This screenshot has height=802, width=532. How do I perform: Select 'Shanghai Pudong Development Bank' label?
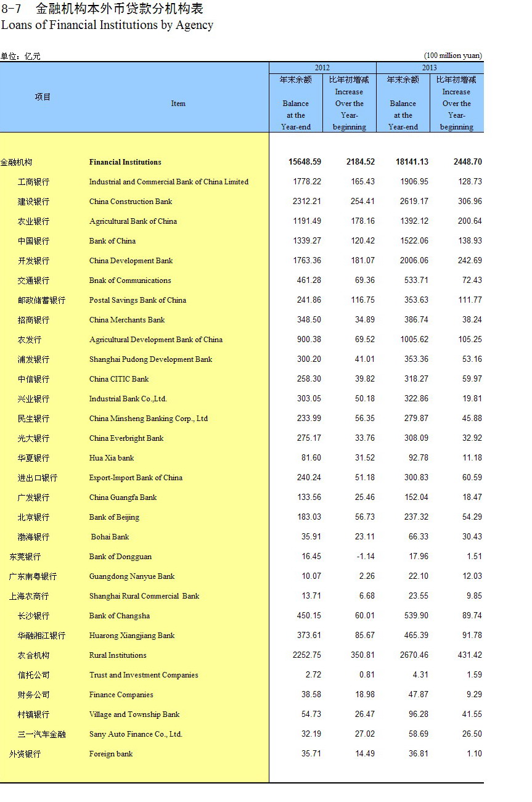click(151, 359)
